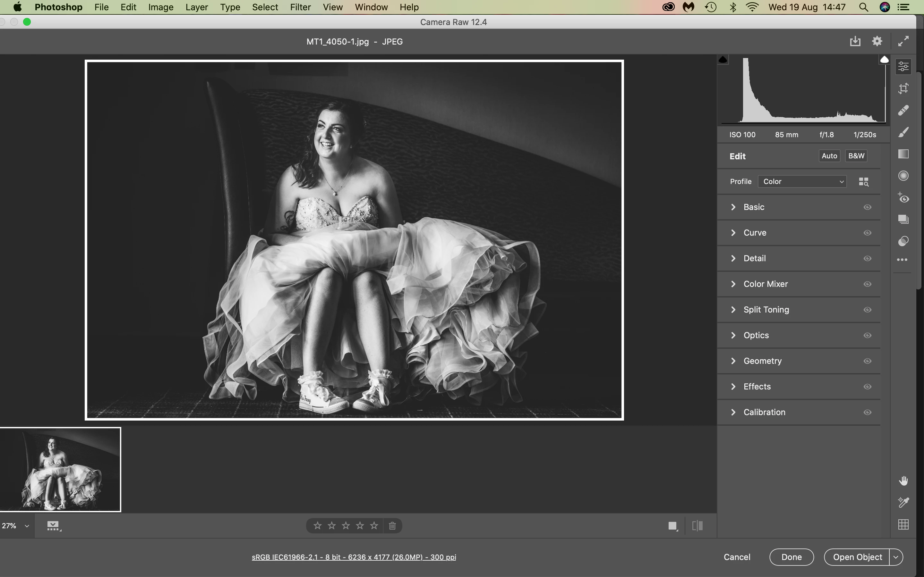Select the Red Eye removal tool
Screen dimensions: 924x577
903,198
